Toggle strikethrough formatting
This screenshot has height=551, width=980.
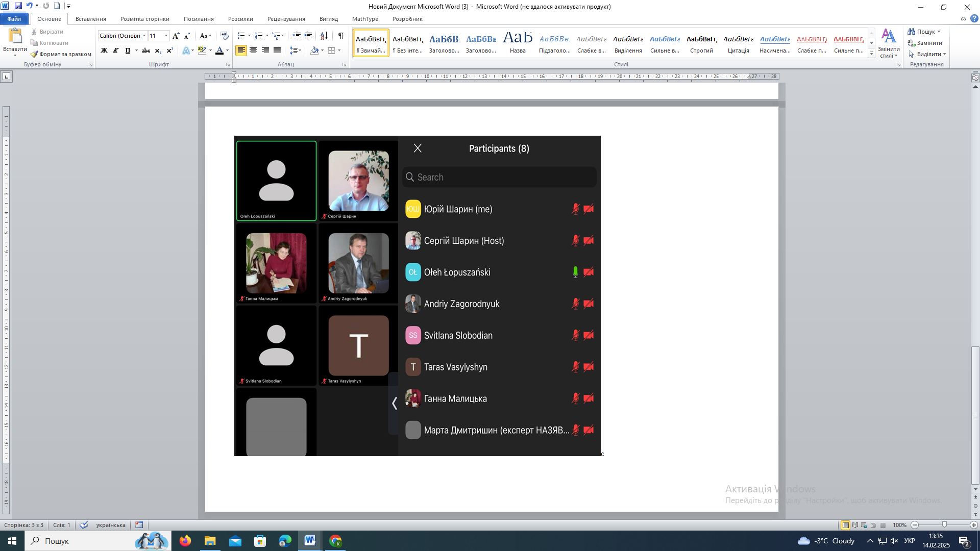(146, 51)
